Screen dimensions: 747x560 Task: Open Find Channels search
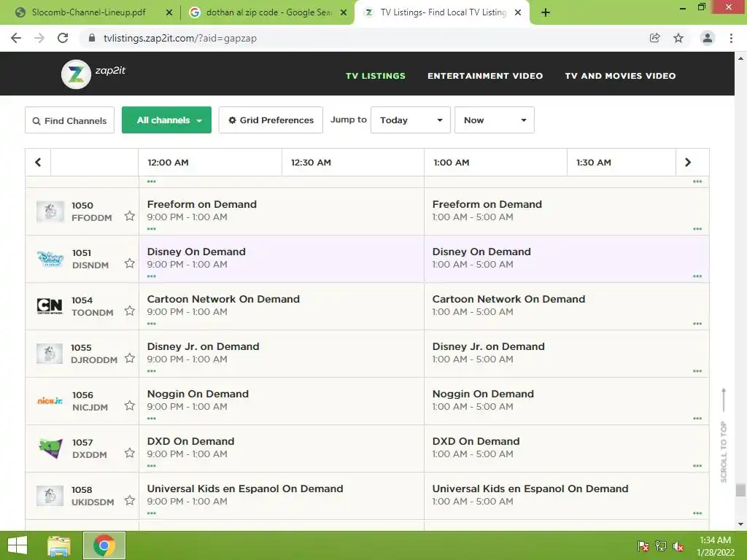69,120
